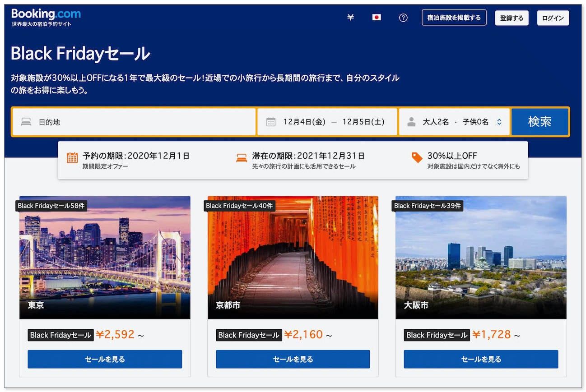
Task: Click セールを見る under 大阪市
Action: pos(481,359)
